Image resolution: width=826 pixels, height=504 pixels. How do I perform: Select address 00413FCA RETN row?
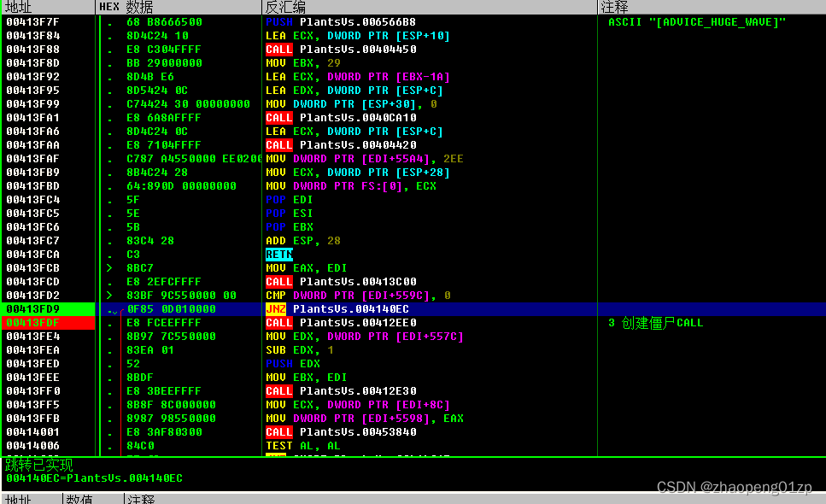(x=32, y=255)
